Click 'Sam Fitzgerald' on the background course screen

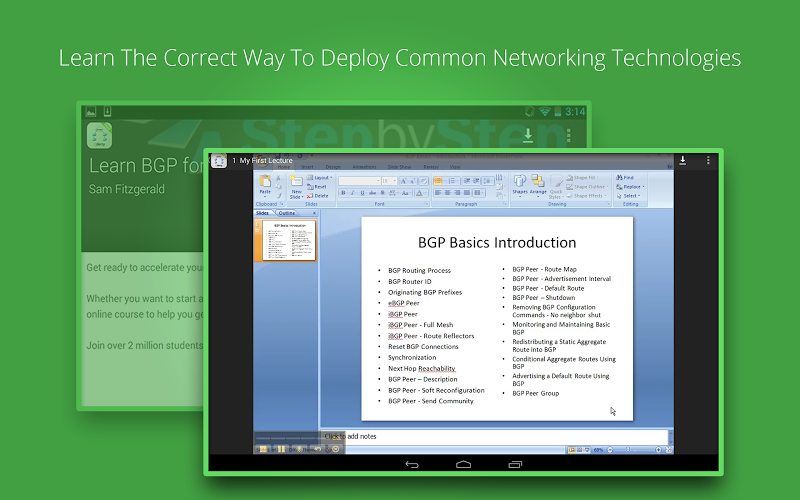click(x=127, y=189)
